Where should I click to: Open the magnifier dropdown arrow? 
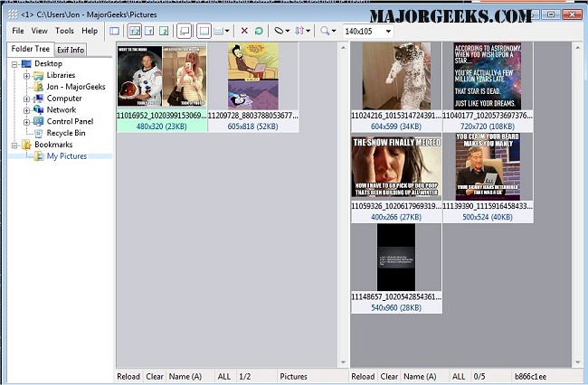pyautogui.click(x=334, y=31)
